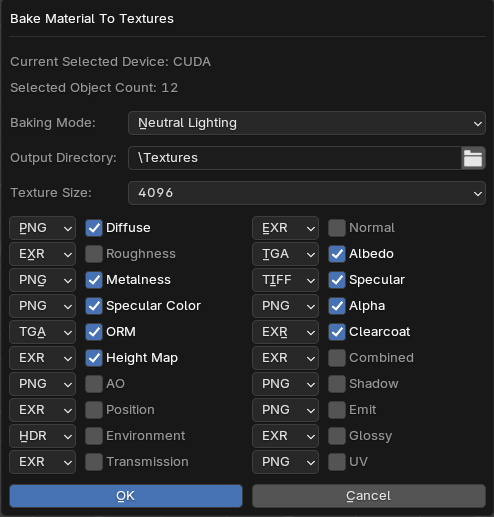Enable the Normal map checkbox
Screen dimensions: 494x517
337,228
